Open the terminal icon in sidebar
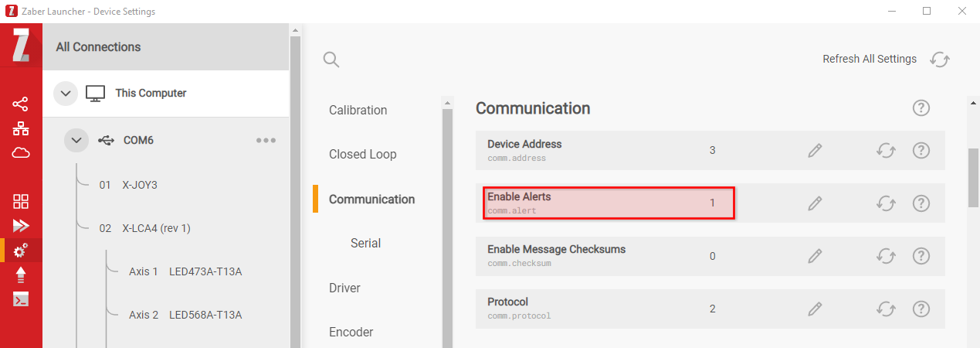Image resolution: width=980 pixels, height=348 pixels. 21,299
